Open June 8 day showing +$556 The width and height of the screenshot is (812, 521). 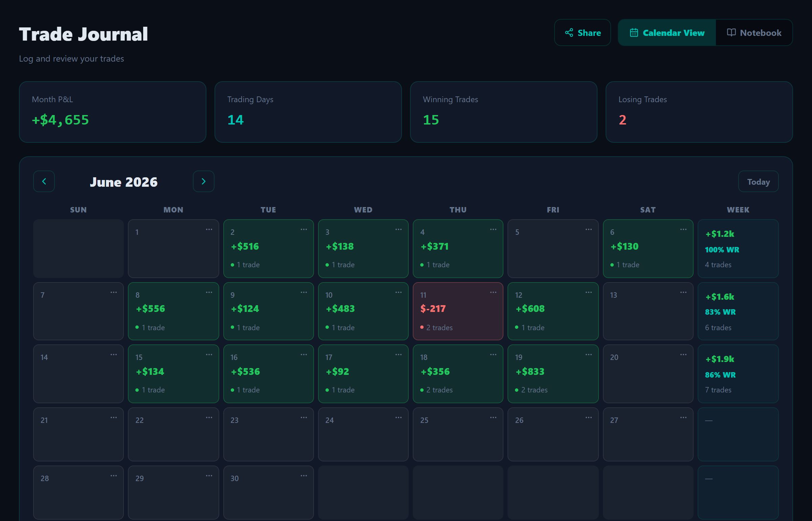[173, 311]
